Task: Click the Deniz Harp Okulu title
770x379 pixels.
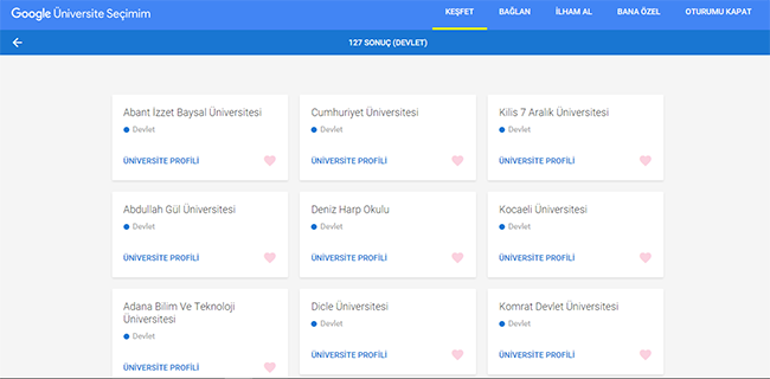Action: (x=350, y=210)
